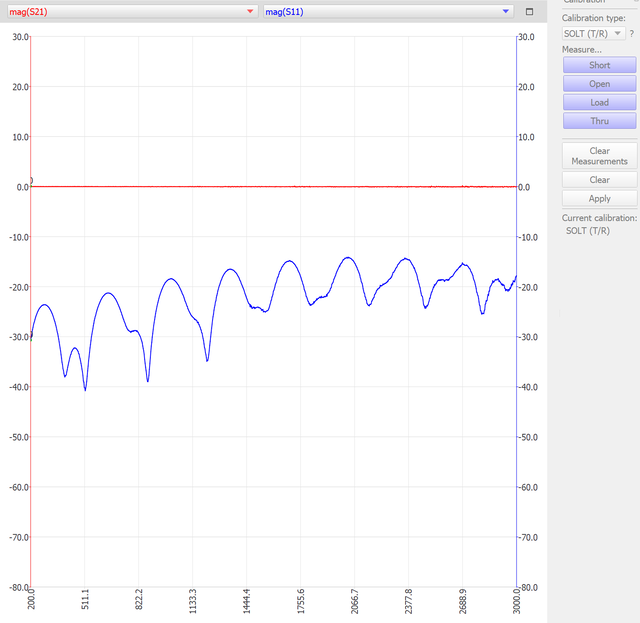Open the SOLT (T/R) calibration type dropdown
The height and width of the screenshot is (623, 640).
pos(593,33)
